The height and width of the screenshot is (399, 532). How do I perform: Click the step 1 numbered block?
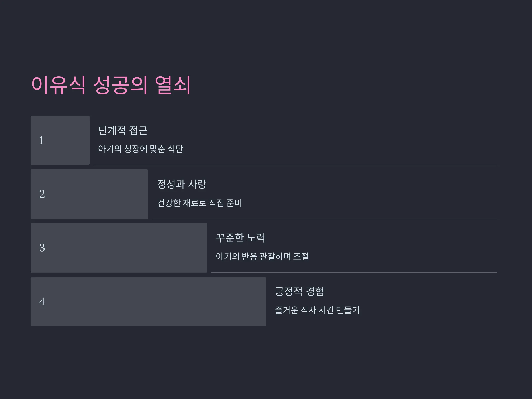(60, 140)
